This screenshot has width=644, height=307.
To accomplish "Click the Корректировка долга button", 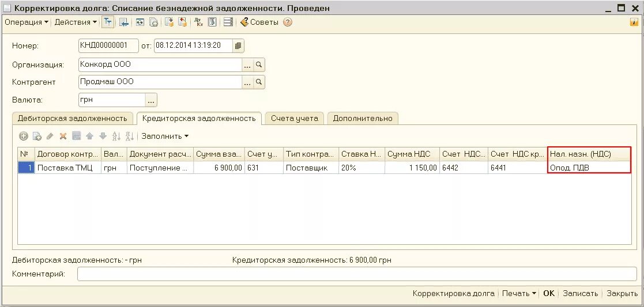I will pos(453,293).
